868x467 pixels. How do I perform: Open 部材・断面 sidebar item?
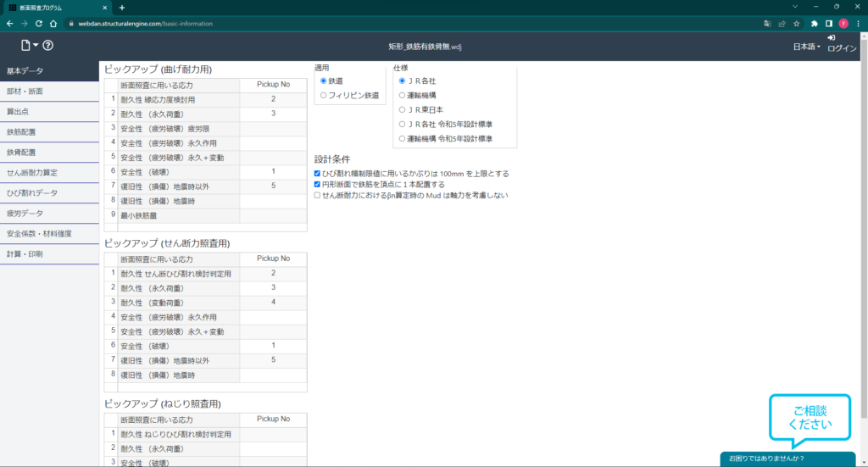pyautogui.click(x=49, y=92)
